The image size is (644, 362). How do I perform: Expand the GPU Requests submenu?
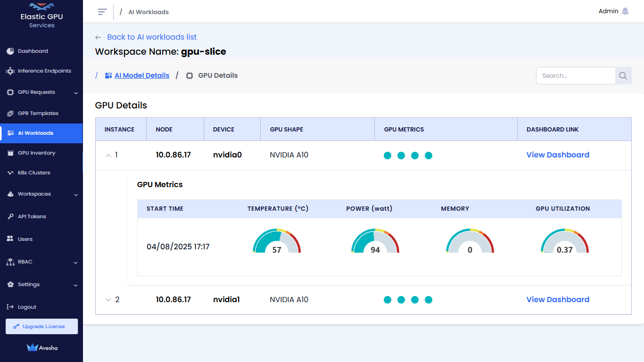tap(76, 93)
